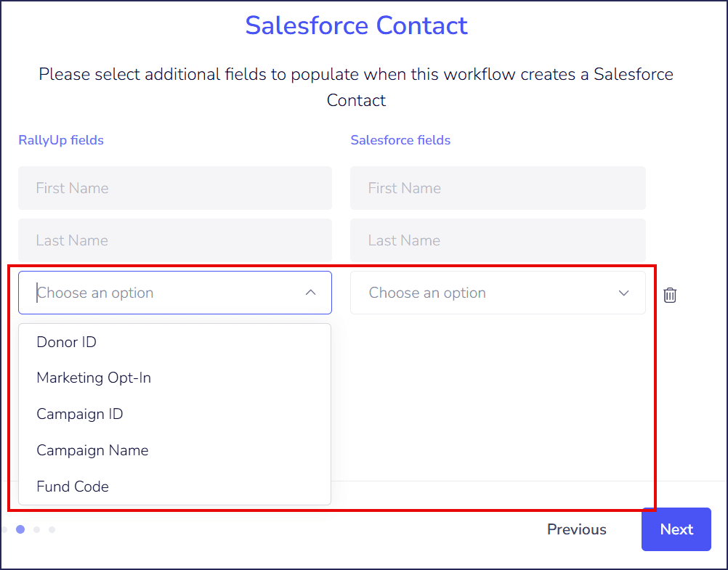Click the Salesforce First Name field
The height and width of the screenshot is (570, 728).
pos(498,188)
